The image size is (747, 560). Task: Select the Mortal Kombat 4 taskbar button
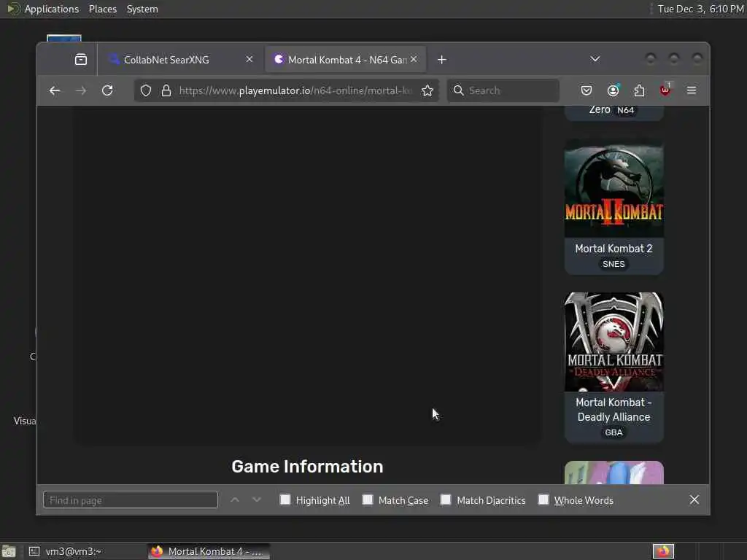[x=208, y=551]
